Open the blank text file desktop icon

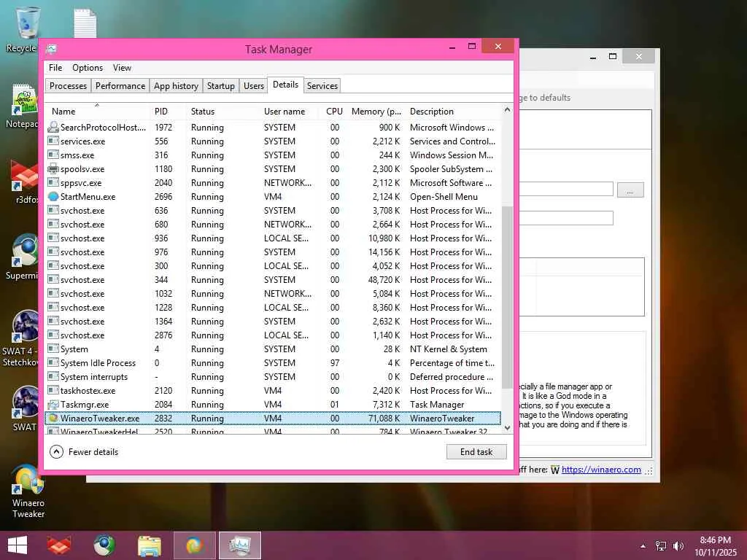pyautogui.click(x=85, y=23)
